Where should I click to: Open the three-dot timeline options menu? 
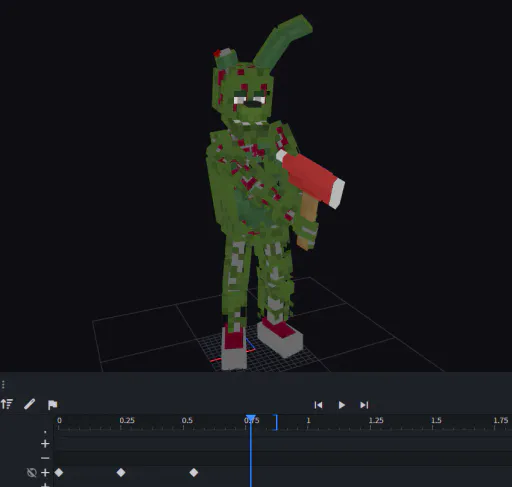[3, 385]
